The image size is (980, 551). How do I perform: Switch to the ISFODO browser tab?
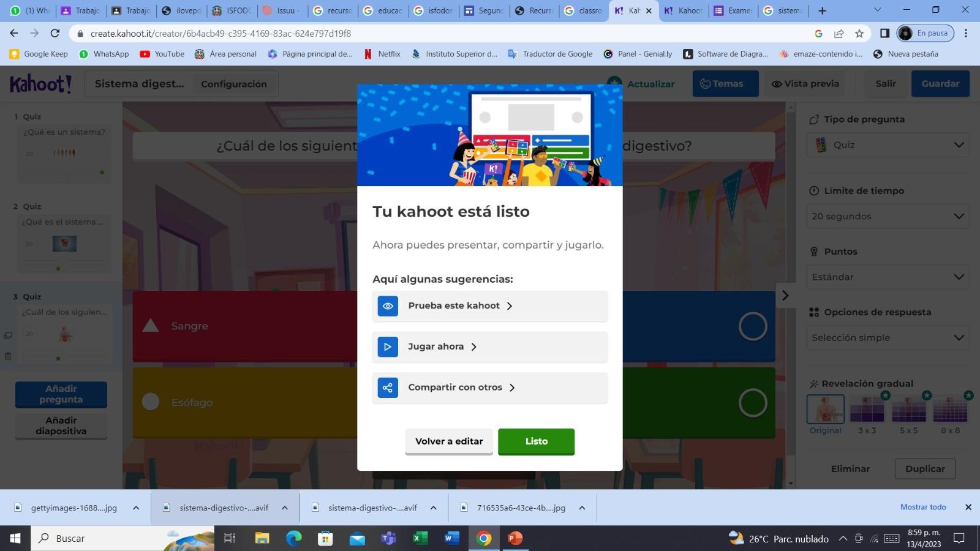click(232, 10)
